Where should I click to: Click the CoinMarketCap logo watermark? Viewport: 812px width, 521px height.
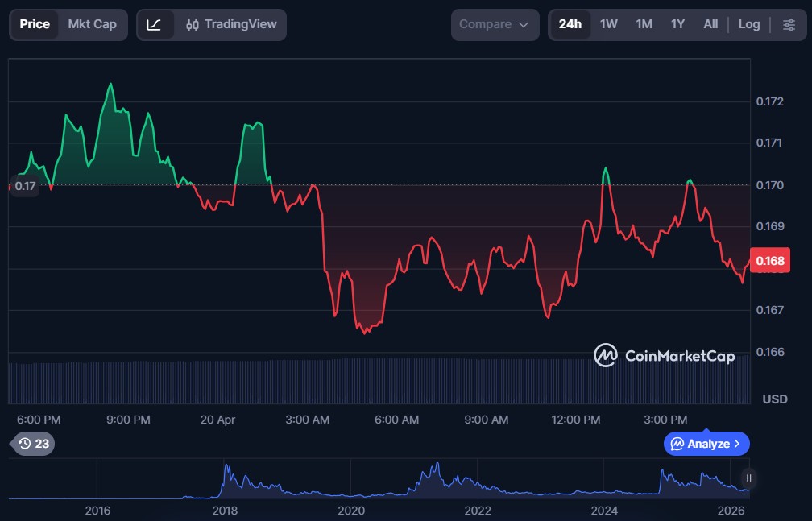pos(665,355)
